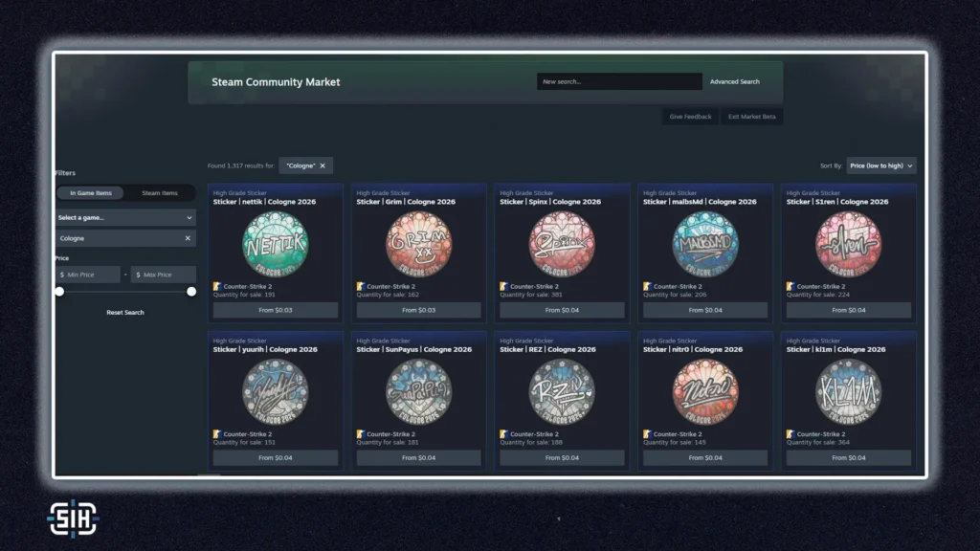Remove the "Cologne" search tag with X
Viewport: 980px width, 551px height.
pyautogui.click(x=323, y=165)
